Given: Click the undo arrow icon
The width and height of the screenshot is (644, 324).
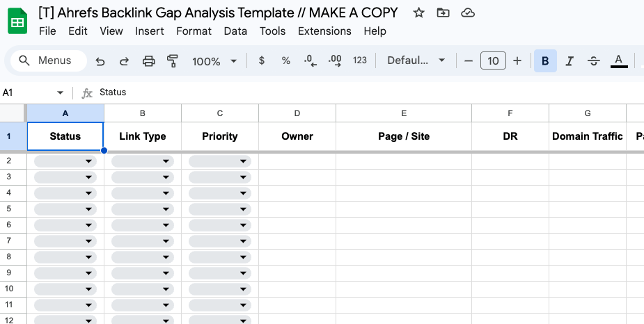Looking at the screenshot, I should pos(100,61).
